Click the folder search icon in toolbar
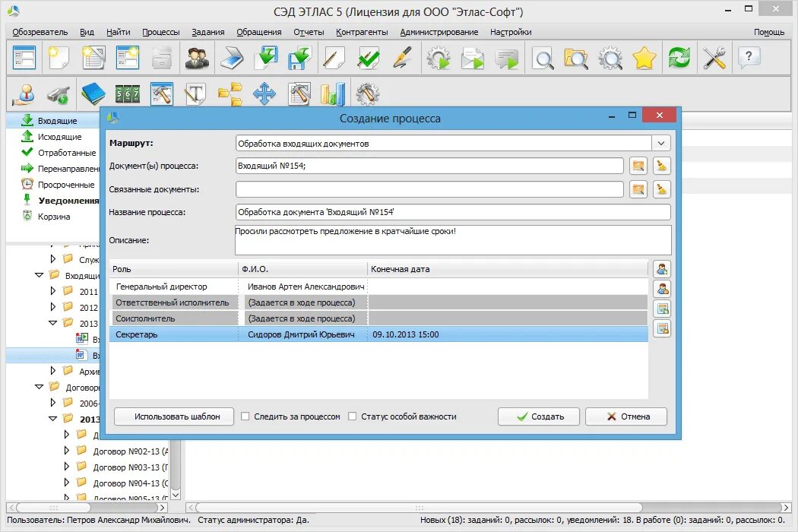The height and width of the screenshot is (532, 798). coord(576,58)
